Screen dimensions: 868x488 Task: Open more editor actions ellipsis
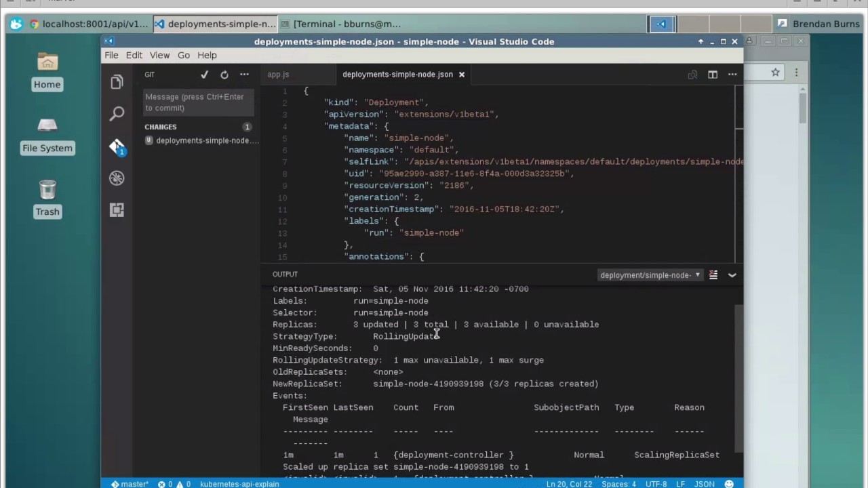pyautogui.click(x=732, y=75)
